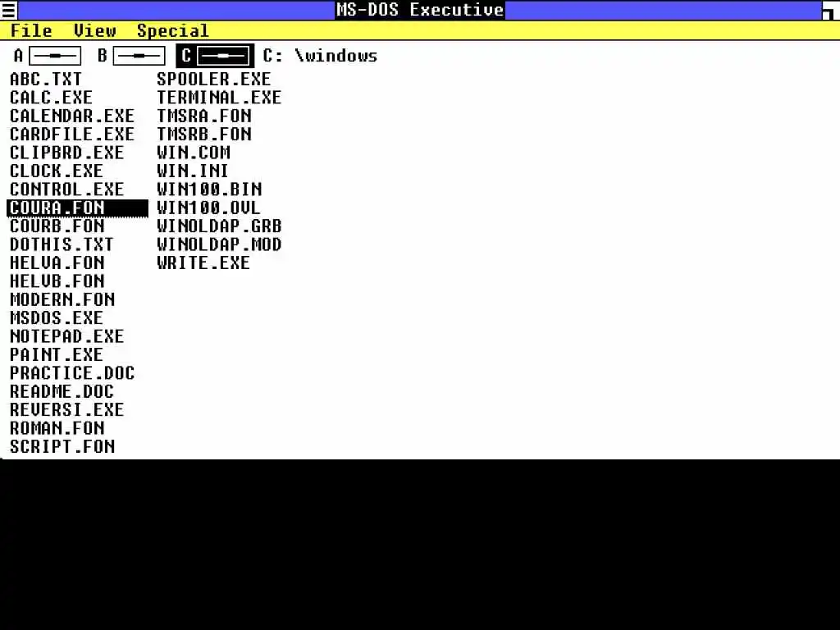This screenshot has width=840, height=630.
Task: Select MODERN.FON file
Action: [x=62, y=299]
